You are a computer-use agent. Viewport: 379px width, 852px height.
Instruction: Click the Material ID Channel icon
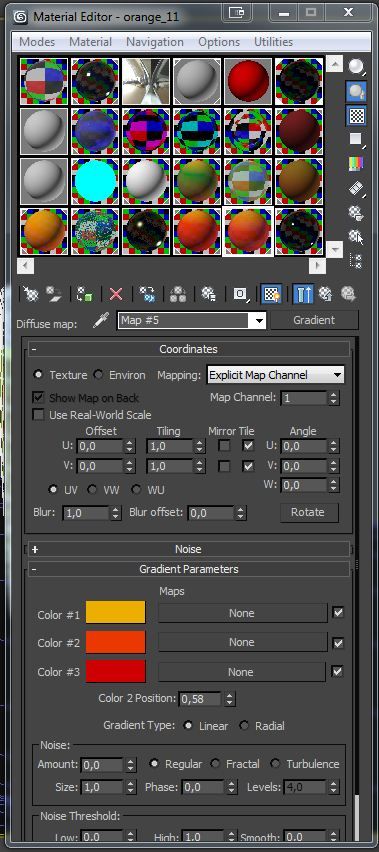coord(240,294)
